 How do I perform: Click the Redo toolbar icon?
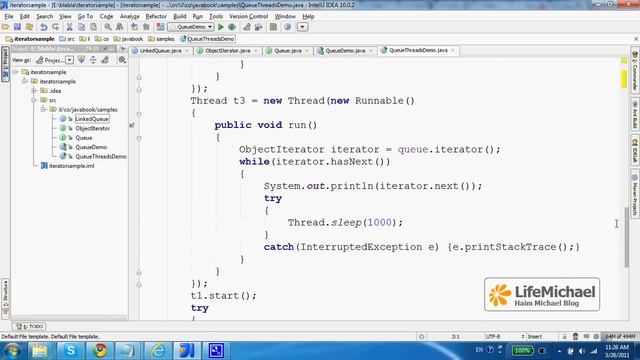point(56,27)
